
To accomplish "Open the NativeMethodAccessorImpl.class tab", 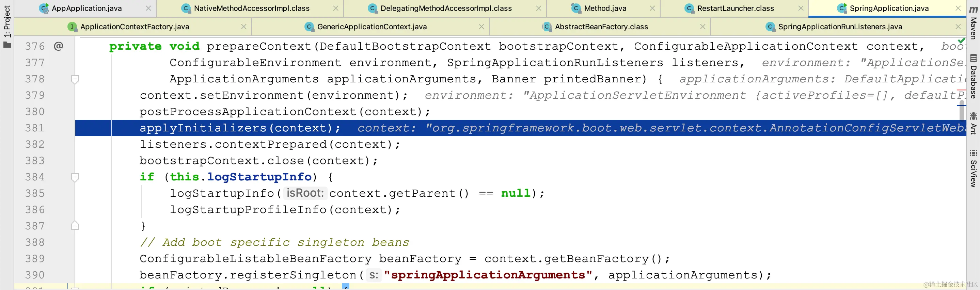I will pyautogui.click(x=251, y=9).
